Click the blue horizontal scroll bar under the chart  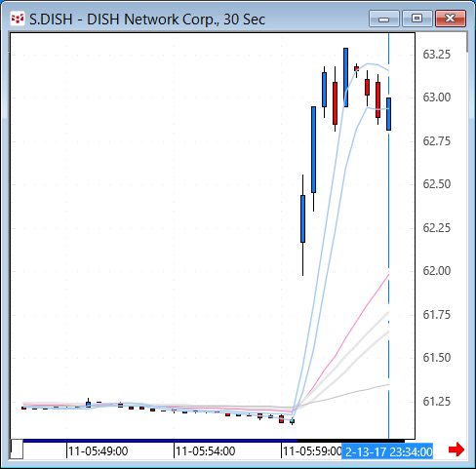pyautogui.click(x=160, y=441)
